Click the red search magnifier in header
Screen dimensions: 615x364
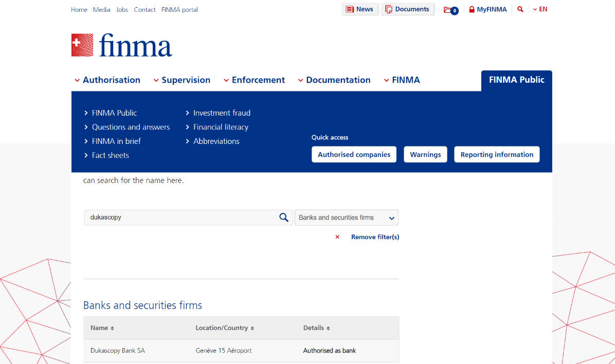click(x=520, y=9)
